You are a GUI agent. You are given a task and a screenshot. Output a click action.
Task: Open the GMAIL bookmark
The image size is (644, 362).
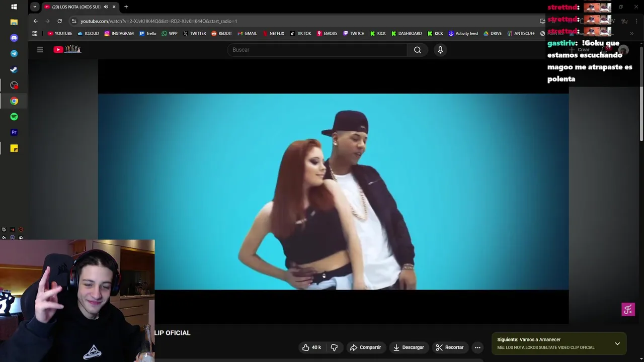click(x=247, y=34)
